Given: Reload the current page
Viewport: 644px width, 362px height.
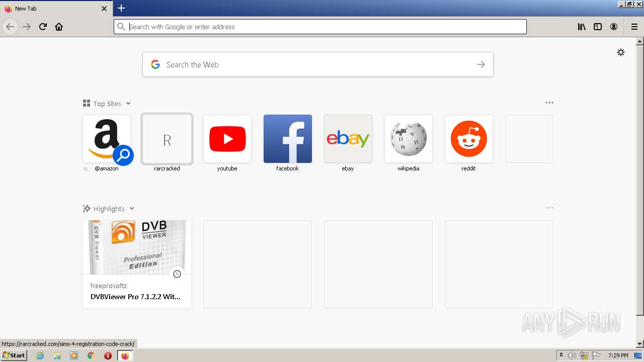Looking at the screenshot, I should coord(43,27).
